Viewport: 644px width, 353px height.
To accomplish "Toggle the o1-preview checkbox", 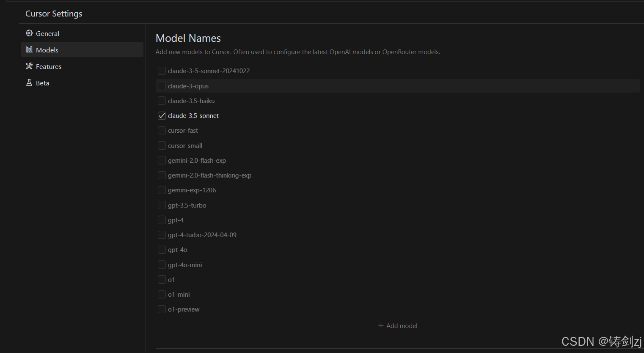I will [162, 309].
